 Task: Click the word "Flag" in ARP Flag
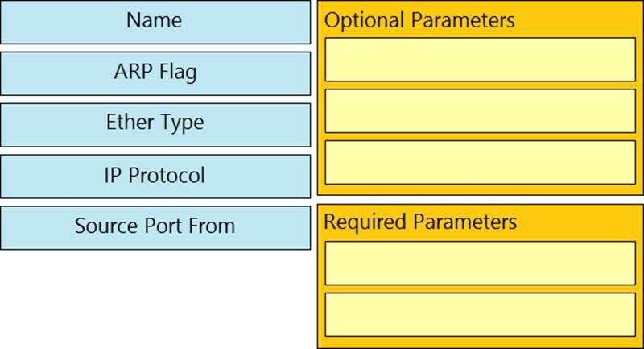178,73
